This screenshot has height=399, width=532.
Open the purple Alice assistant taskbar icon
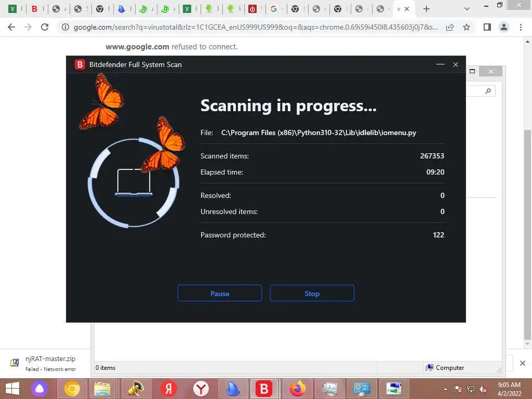point(39,389)
